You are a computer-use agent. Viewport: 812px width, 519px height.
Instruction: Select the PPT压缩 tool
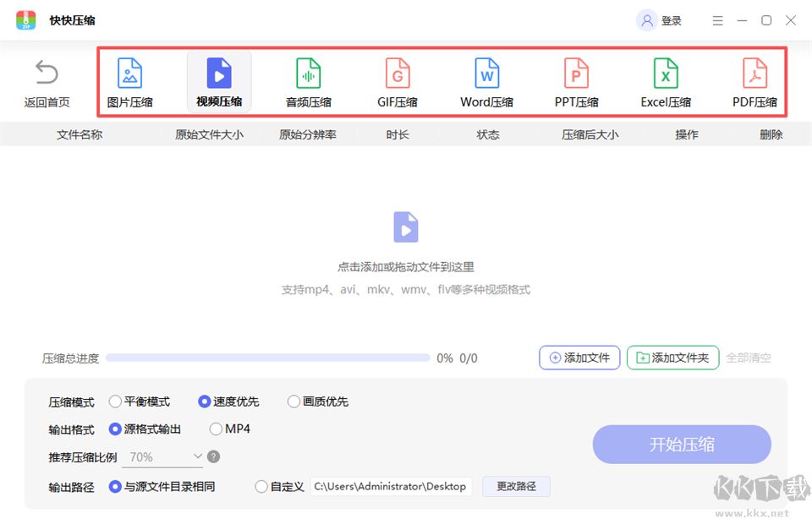pyautogui.click(x=575, y=81)
